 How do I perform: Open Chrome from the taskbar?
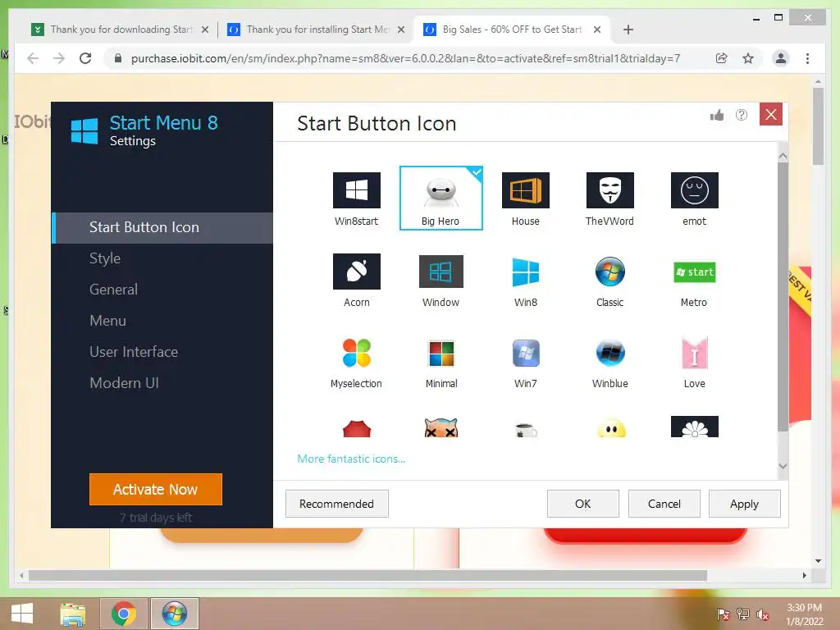click(x=124, y=614)
